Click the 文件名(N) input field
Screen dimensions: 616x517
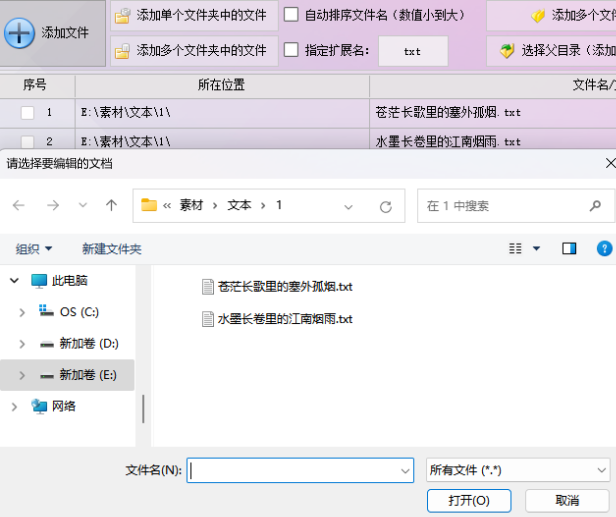(300, 470)
